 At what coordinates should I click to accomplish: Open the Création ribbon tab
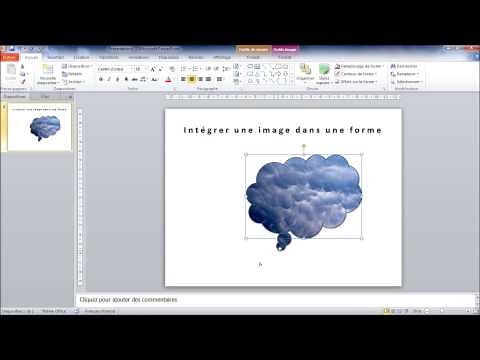[81, 57]
